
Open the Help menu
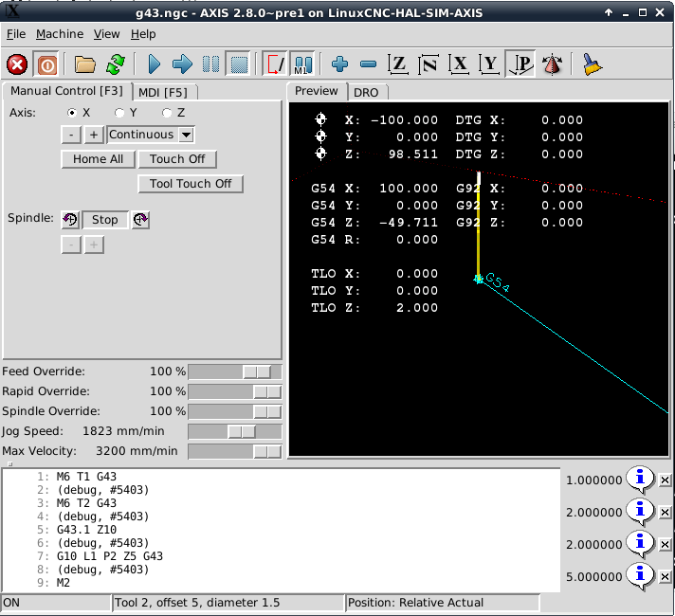(x=143, y=34)
